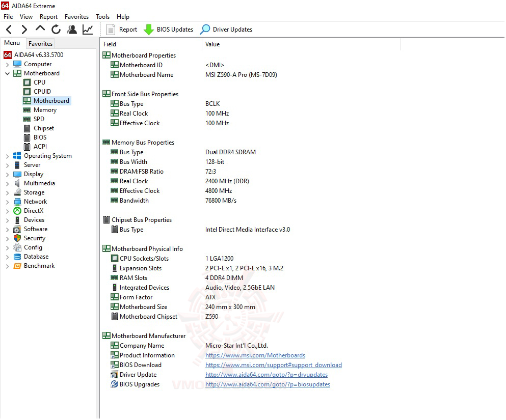Expand the Display tree node
Screen dimensions: 506x420
pyautogui.click(x=8, y=175)
